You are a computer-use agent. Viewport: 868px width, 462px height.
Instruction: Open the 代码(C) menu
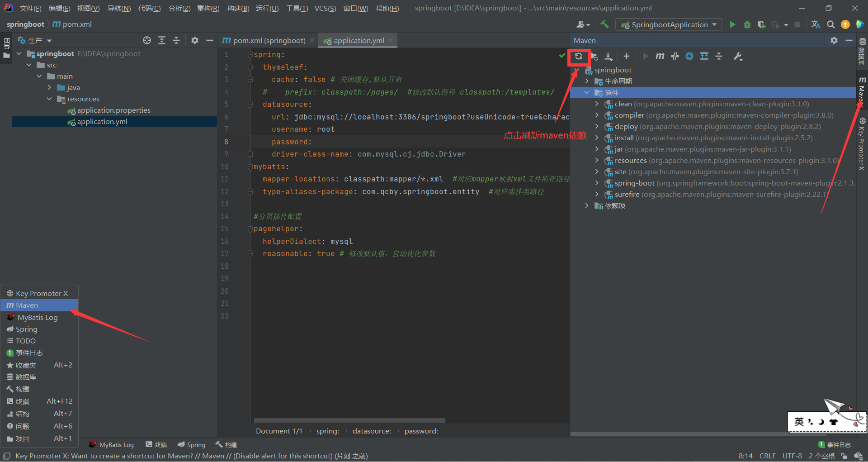(149, 8)
